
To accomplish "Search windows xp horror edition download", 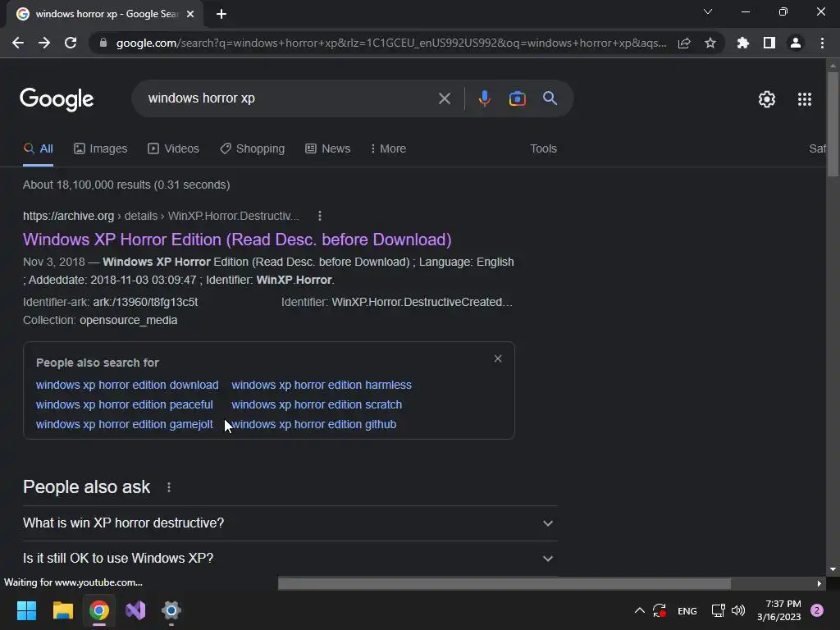I will pyautogui.click(x=127, y=385).
